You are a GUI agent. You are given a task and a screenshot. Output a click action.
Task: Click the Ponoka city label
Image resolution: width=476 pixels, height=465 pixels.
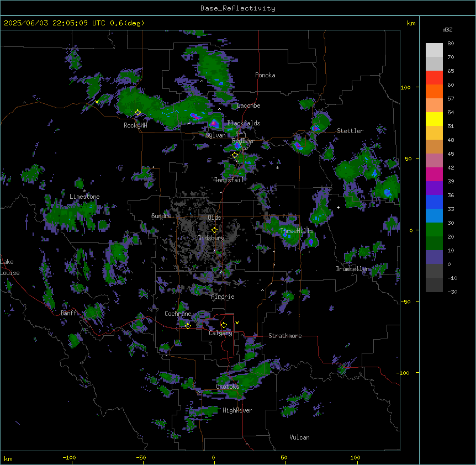[x=265, y=75]
